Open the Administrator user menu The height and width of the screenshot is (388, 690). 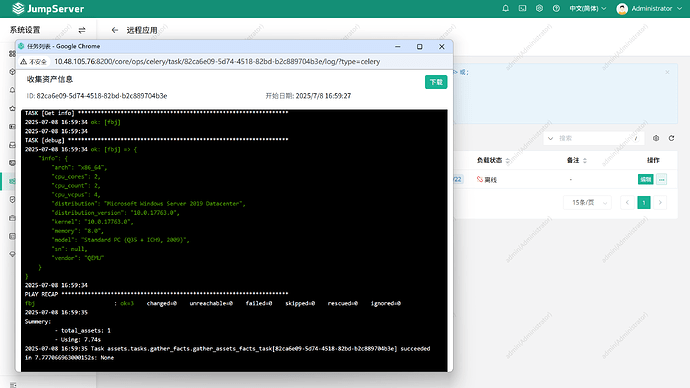pyautogui.click(x=649, y=8)
